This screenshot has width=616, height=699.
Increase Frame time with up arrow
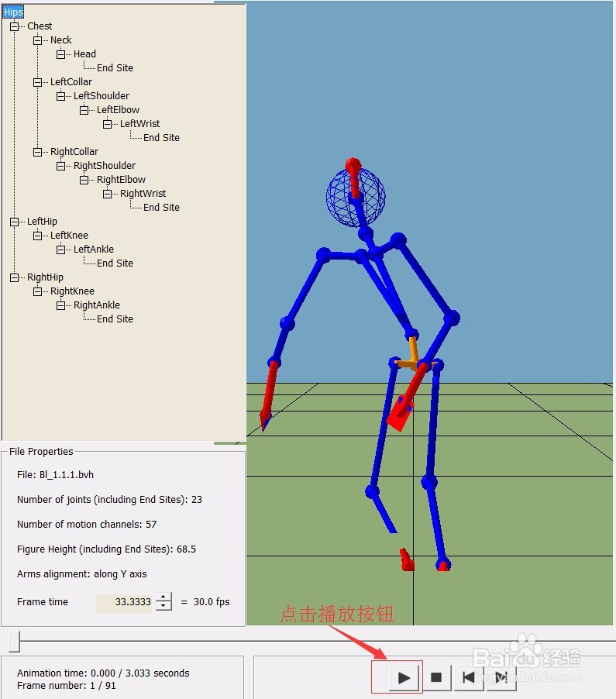pos(163,597)
